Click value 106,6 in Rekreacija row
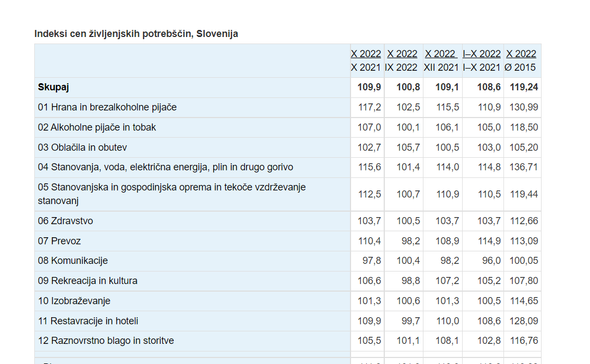Image resolution: width=590 pixels, height=364 pixels. point(369,281)
